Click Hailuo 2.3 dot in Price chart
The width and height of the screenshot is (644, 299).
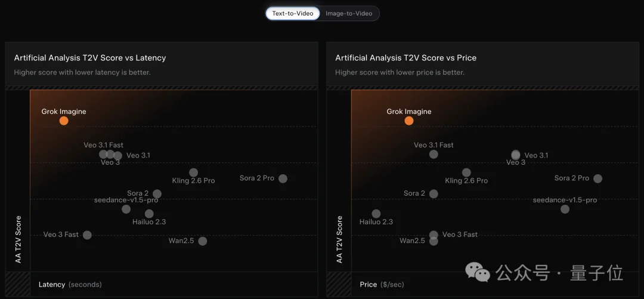pos(376,214)
